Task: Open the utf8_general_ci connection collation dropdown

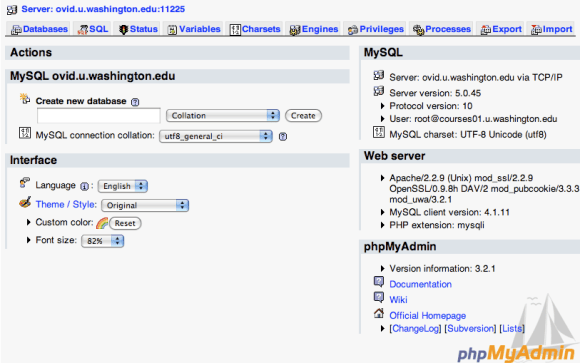Action: pyautogui.click(x=216, y=136)
